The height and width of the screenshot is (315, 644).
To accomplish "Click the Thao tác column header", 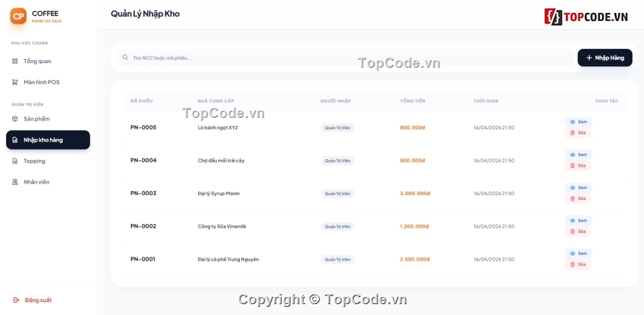I will (x=606, y=101).
